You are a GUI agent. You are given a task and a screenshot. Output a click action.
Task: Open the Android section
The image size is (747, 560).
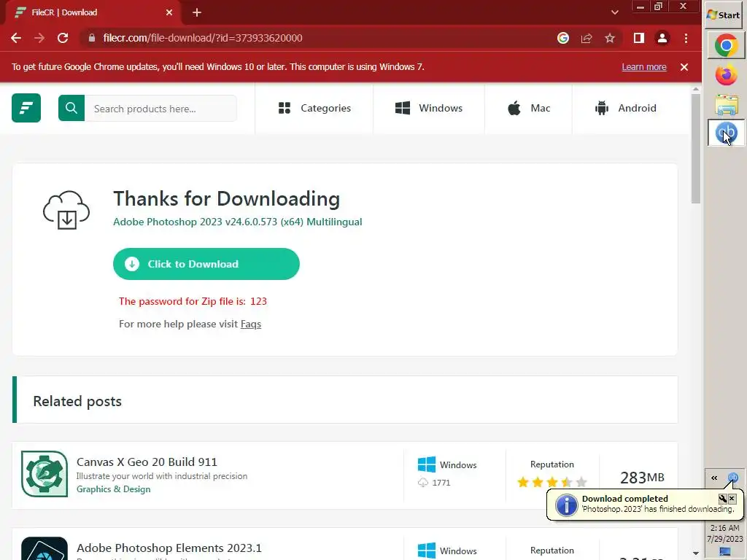(625, 108)
